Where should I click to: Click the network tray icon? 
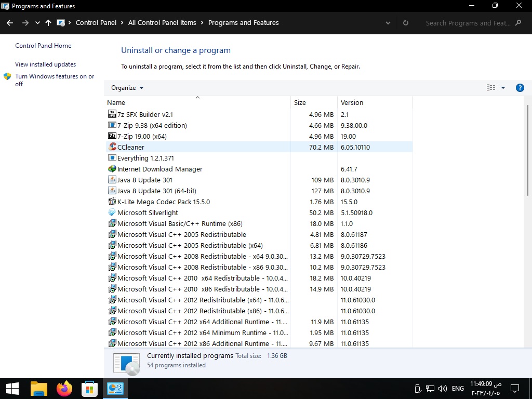click(x=430, y=389)
